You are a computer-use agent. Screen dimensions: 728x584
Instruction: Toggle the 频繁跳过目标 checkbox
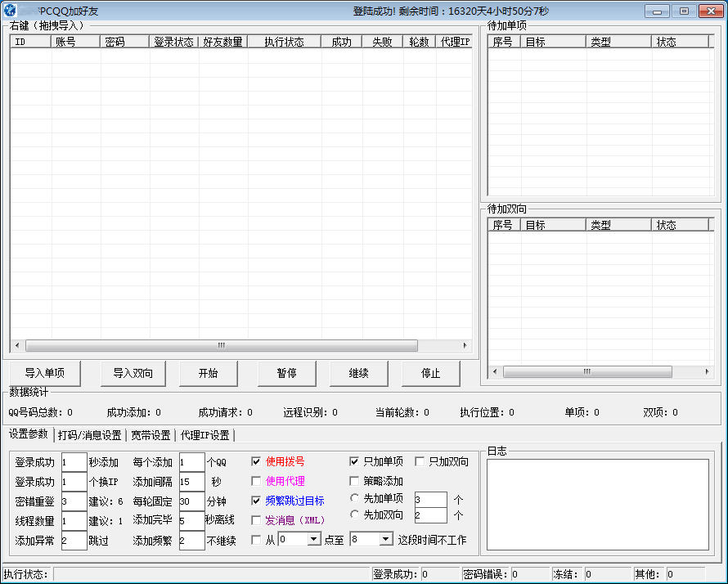click(256, 501)
